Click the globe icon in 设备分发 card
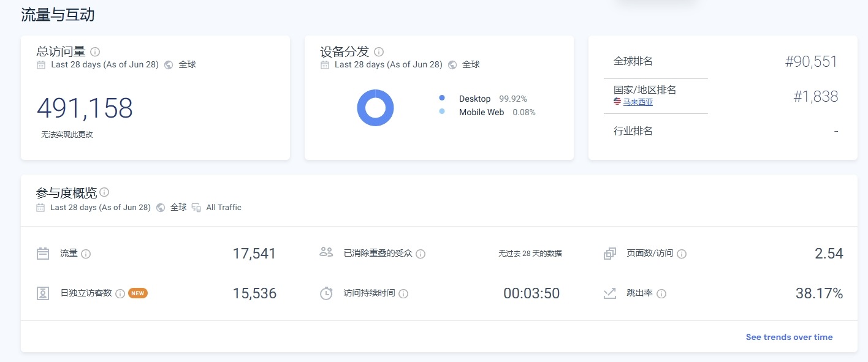 [x=452, y=65]
